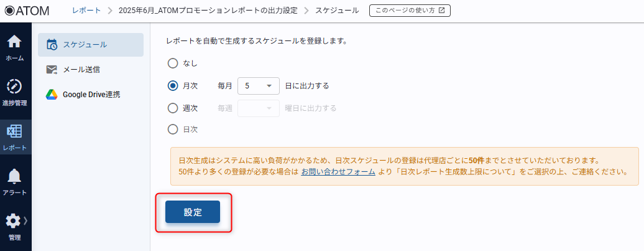This screenshot has width=644, height=251.
Task: Select the 週次 weekly radio button
Action: [x=173, y=108]
